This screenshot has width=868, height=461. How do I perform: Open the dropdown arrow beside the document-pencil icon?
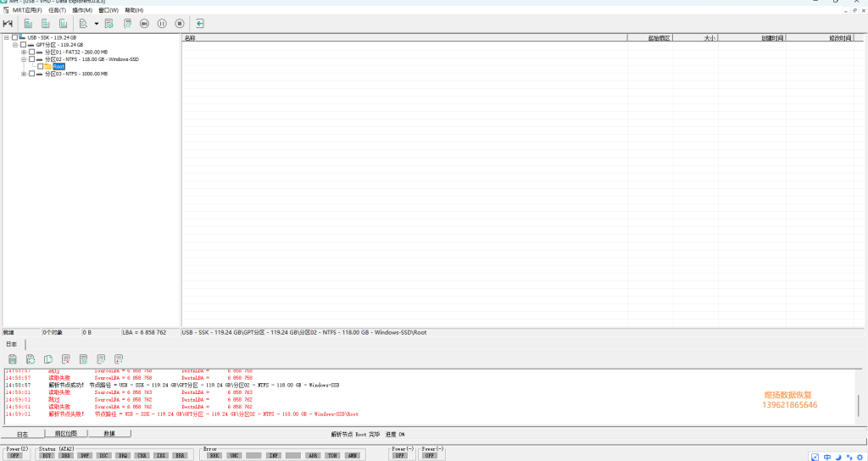coord(97,24)
